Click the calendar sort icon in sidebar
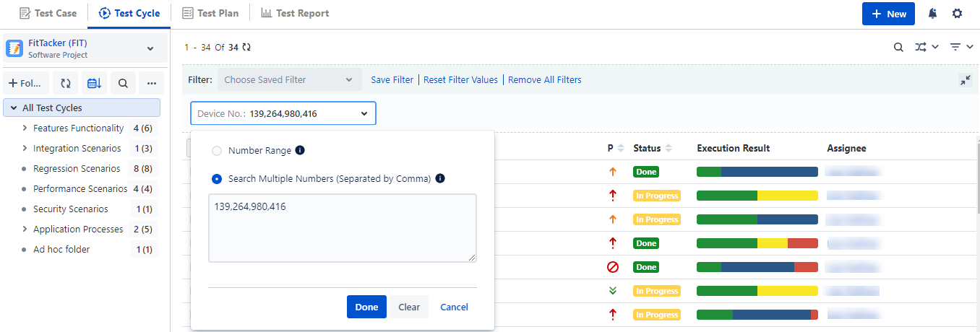980x332 pixels. click(94, 83)
